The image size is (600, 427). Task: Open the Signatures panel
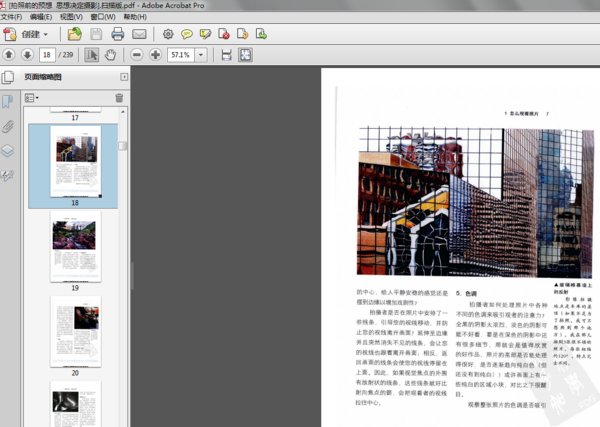[8, 175]
